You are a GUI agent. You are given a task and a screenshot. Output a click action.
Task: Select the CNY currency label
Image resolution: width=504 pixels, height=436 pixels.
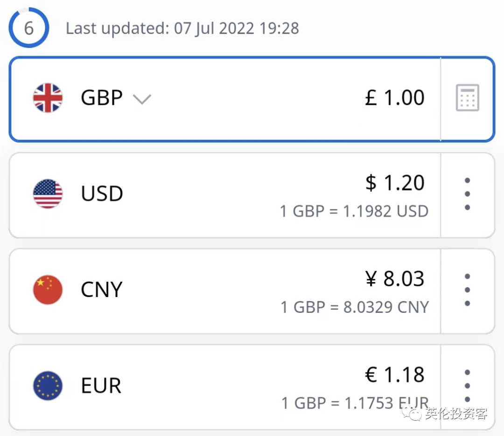click(x=101, y=290)
